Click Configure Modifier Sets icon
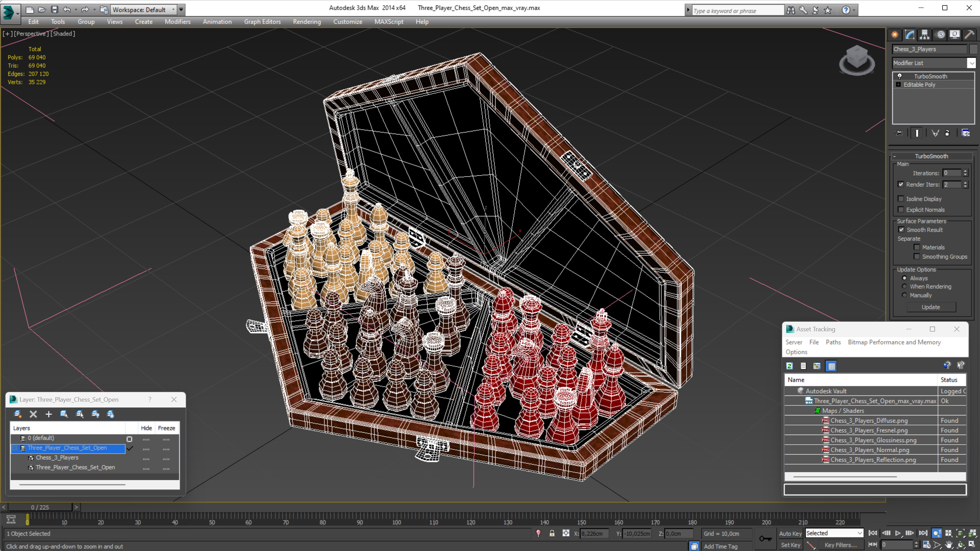This screenshot has width=980, height=551. coord(966,133)
